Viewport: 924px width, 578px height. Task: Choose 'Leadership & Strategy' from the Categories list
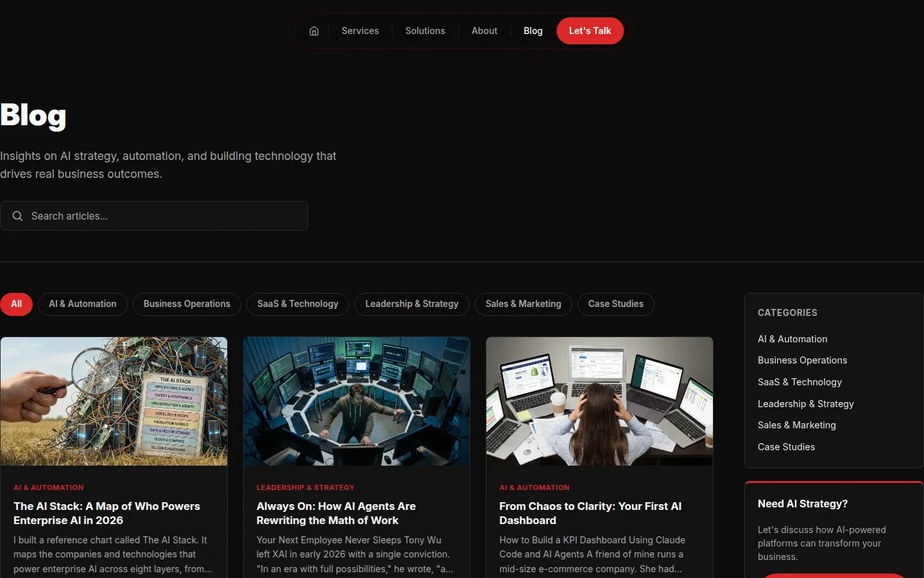click(805, 404)
